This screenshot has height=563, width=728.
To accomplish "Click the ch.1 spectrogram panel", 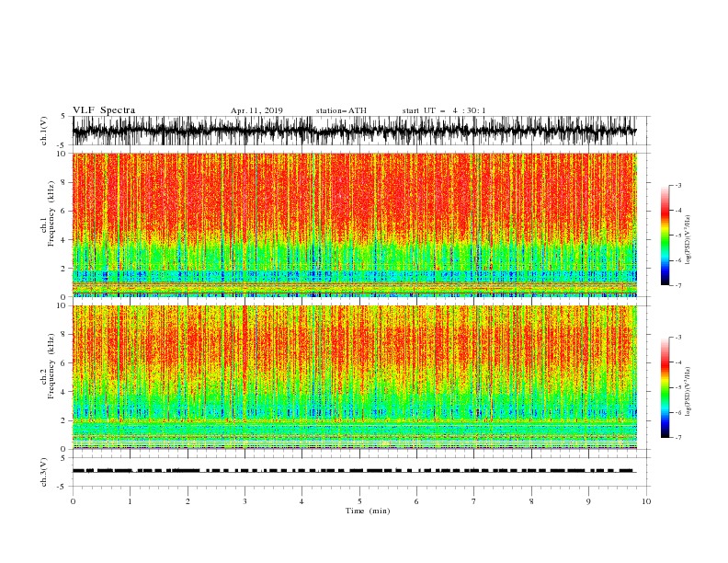I will (355, 224).
